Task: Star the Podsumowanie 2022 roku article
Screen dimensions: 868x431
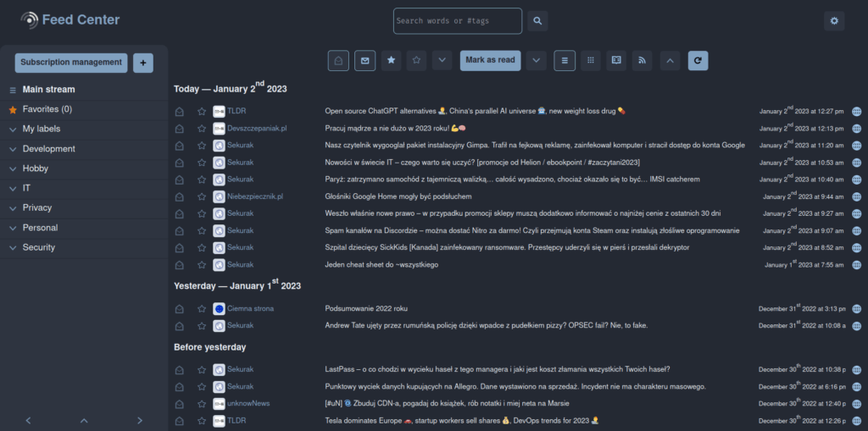Action: tap(202, 309)
